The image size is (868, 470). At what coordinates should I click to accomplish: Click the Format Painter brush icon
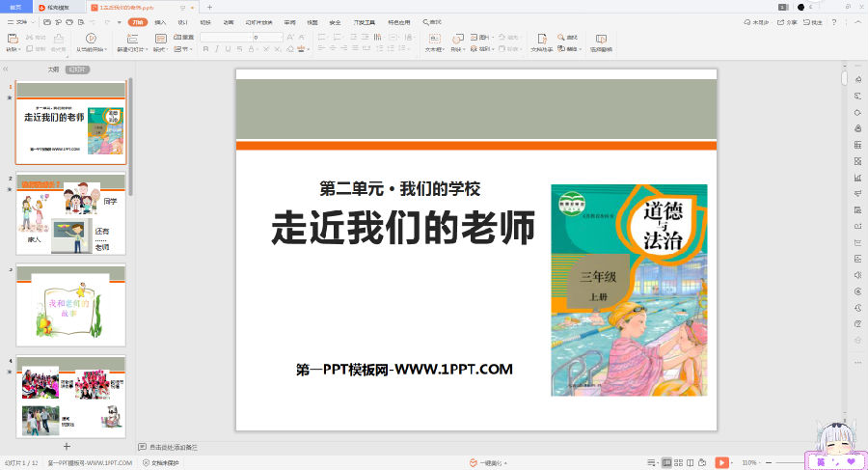coord(58,39)
